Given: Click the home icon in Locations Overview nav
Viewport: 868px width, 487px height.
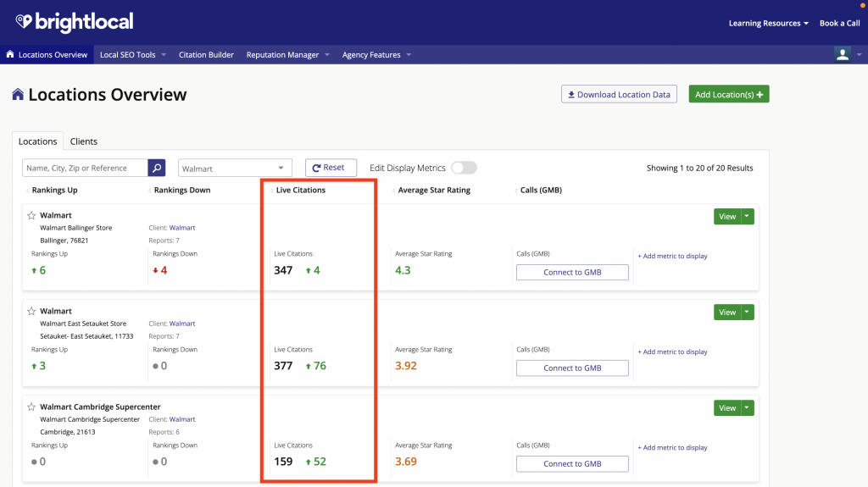Looking at the screenshot, I should (10, 55).
